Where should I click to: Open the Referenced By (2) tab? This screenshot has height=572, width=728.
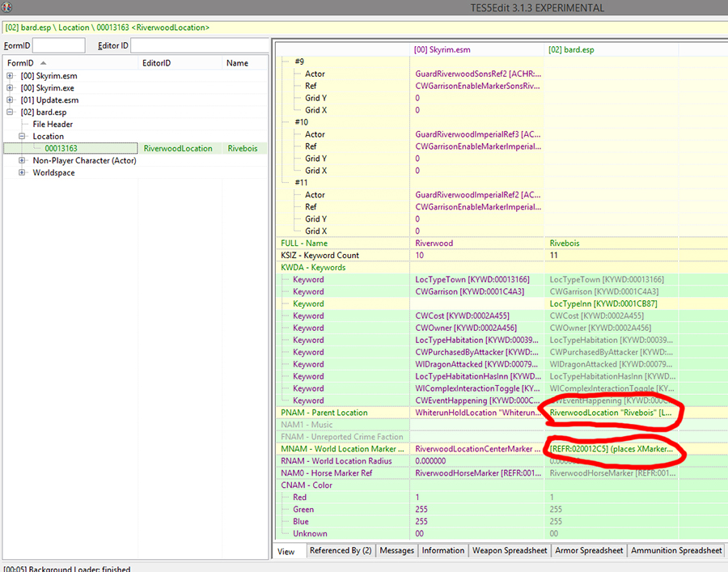pos(341,550)
